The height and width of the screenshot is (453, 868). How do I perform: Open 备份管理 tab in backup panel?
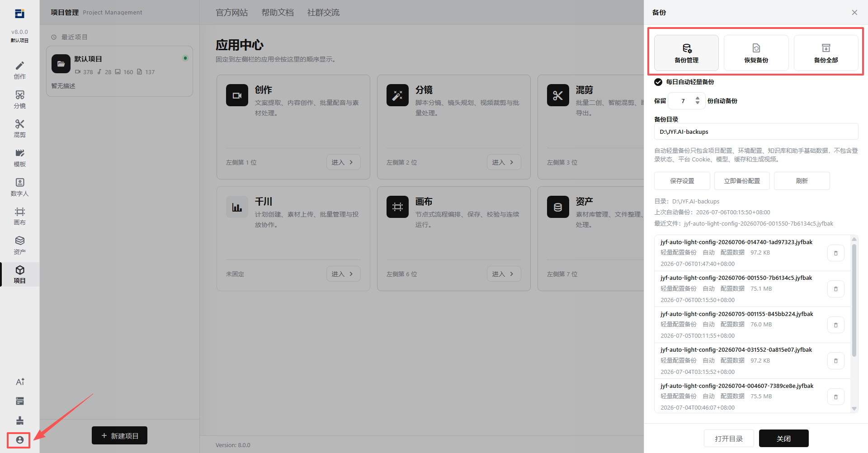[686, 53]
